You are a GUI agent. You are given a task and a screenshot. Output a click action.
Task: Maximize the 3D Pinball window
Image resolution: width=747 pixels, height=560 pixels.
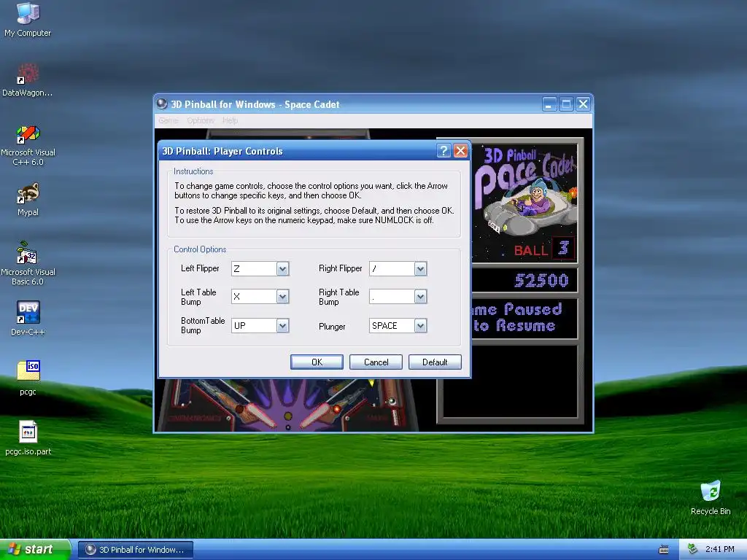(x=566, y=104)
